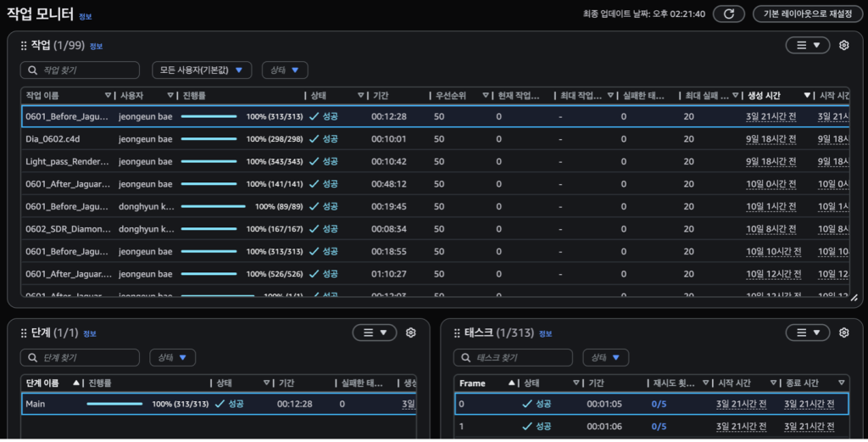This screenshot has height=442, width=868.
Task: Open the actions menu in 작업 panel
Action: coord(806,46)
